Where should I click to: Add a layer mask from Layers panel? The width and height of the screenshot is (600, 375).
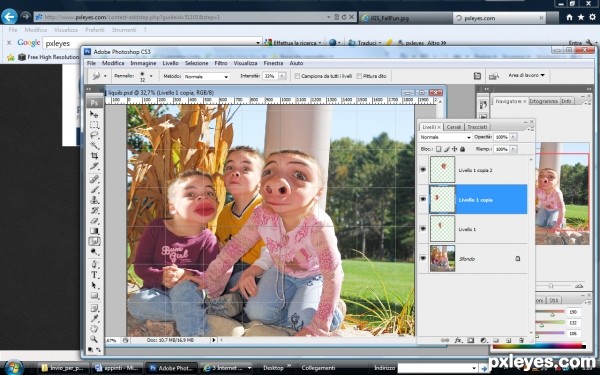[471, 340]
